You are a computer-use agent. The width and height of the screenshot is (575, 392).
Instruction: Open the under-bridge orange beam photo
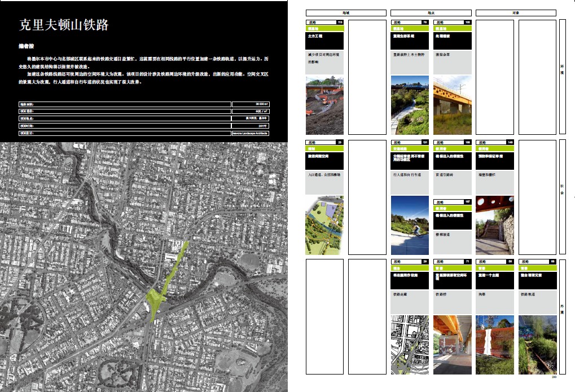click(x=452, y=344)
